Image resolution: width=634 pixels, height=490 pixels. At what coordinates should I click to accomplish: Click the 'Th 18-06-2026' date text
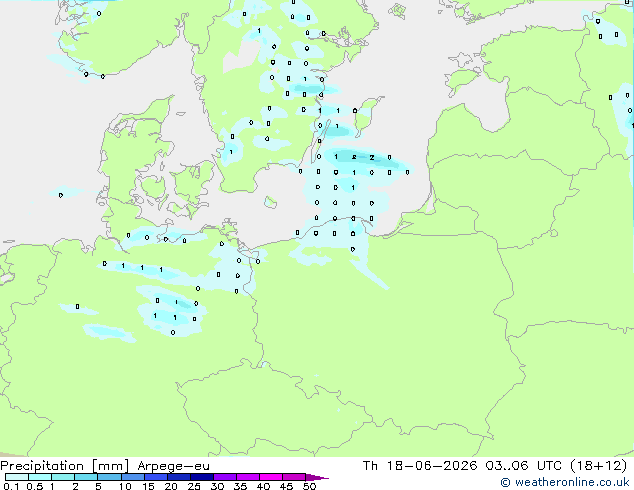[420, 466]
